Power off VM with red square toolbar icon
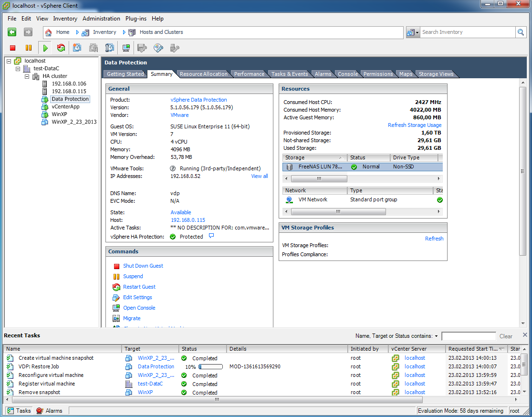The image size is (532, 417). pyautogui.click(x=12, y=48)
